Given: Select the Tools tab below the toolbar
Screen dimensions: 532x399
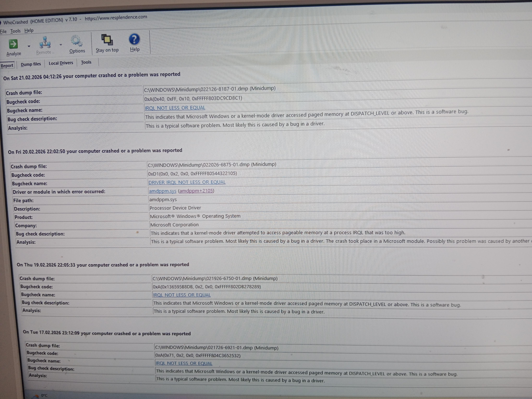Looking at the screenshot, I should point(86,62).
